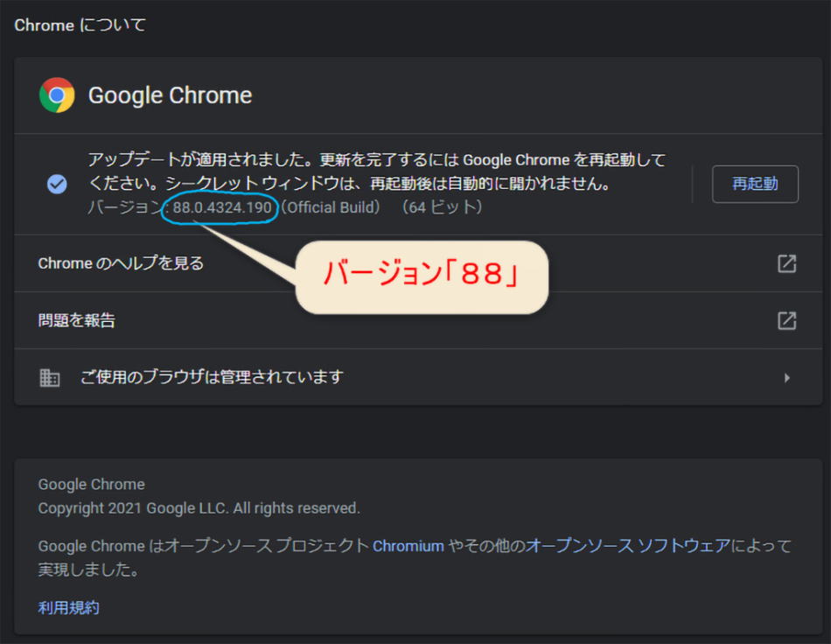Viewport: 831px width, 644px height.
Task: Expand managed browser details arrow
Action: pos(786,377)
